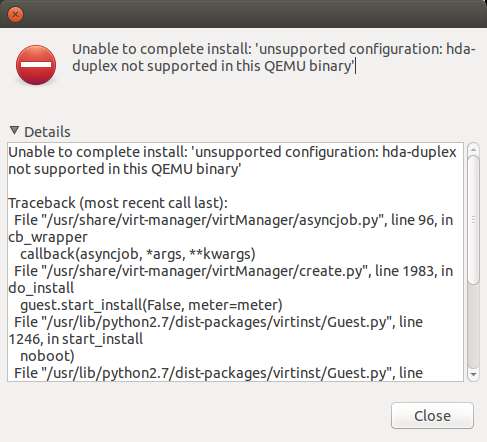Click scrollbar trough below the thumb
Viewport: 487px width, 442px height.
point(473,327)
